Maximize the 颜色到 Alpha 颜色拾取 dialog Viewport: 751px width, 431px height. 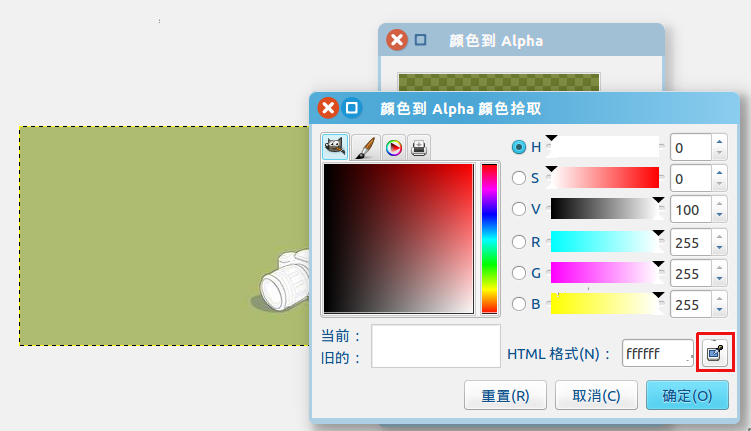(352, 108)
